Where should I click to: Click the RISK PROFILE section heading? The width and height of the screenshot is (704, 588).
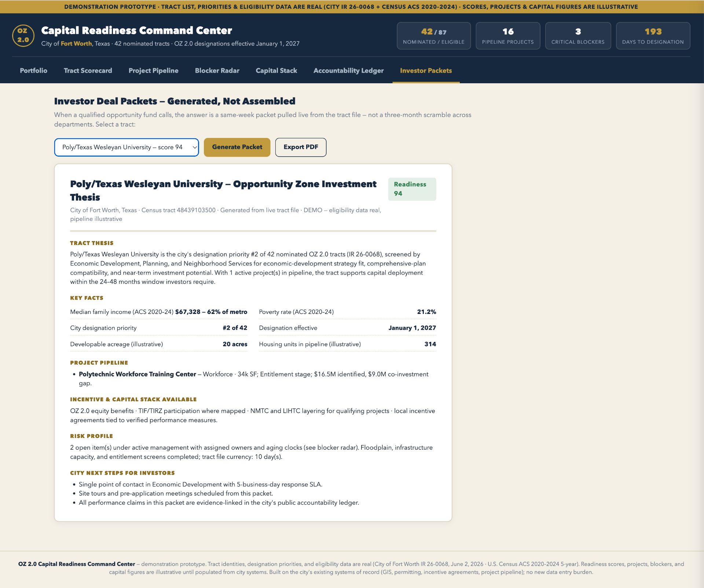pyautogui.click(x=92, y=436)
